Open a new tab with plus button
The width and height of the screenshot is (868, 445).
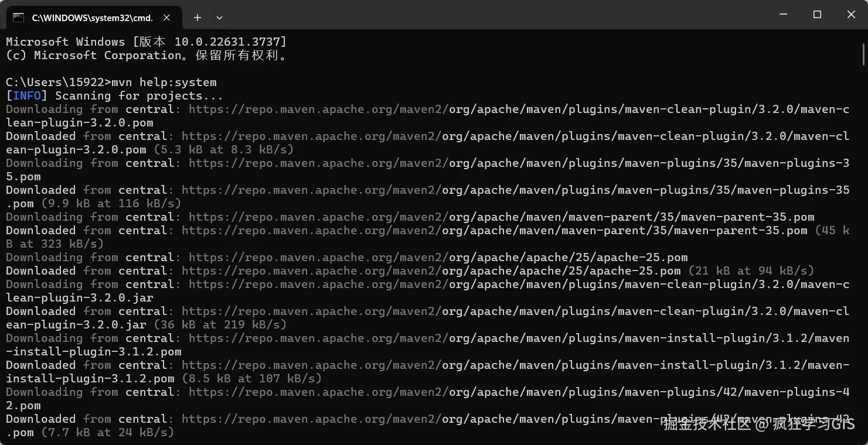pyautogui.click(x=198, y=18)
